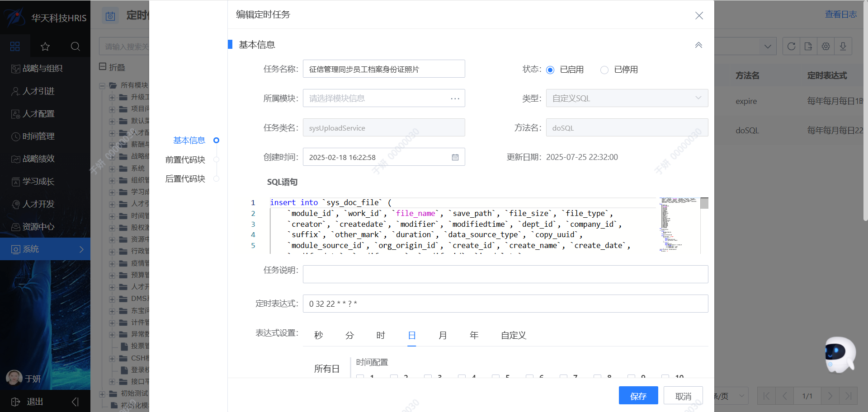Image resolution: width=868 pixels, height=412 pixels.
Task: Open the 类型 dropdown showing 自定义SQL
Action: tap(627, 98)
